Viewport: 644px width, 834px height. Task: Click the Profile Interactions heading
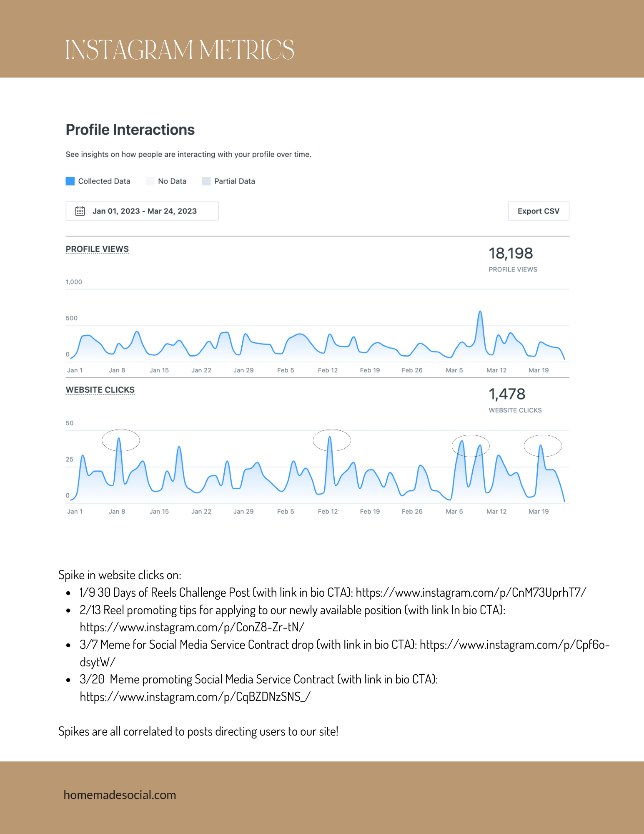coord(130,130)
